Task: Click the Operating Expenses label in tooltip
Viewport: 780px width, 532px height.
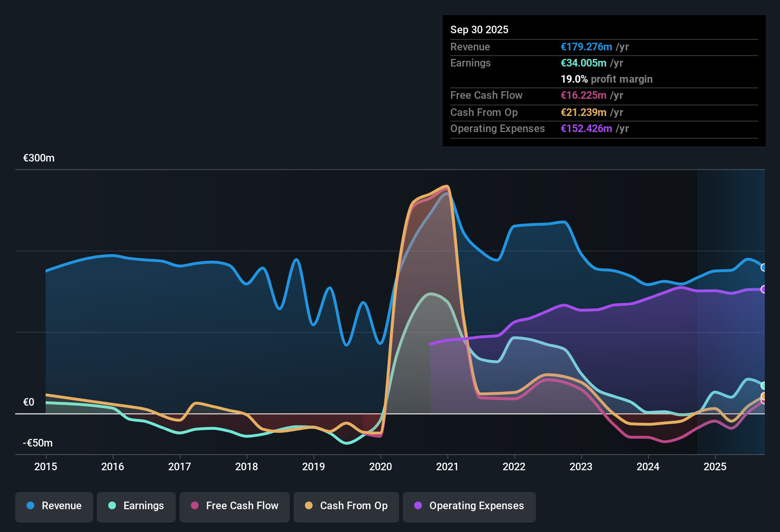Action: coord(497,128)
